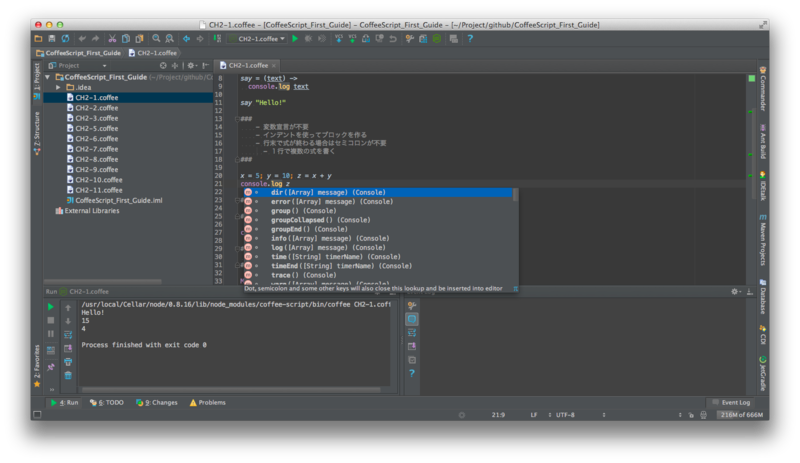This screenshot has width=800, height=463.
Task: Click the VCS Commit Changes icon
Action: [x=352, y=39]
